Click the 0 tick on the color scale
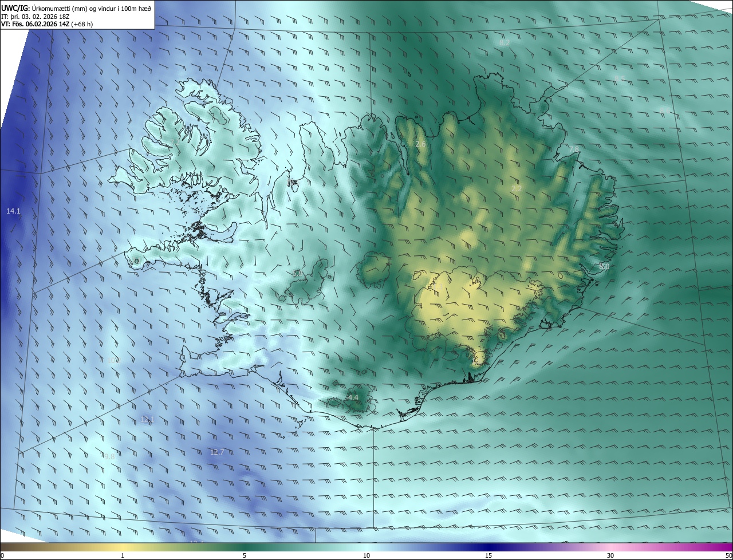733x560 pixels. click(x=2, y=555)
